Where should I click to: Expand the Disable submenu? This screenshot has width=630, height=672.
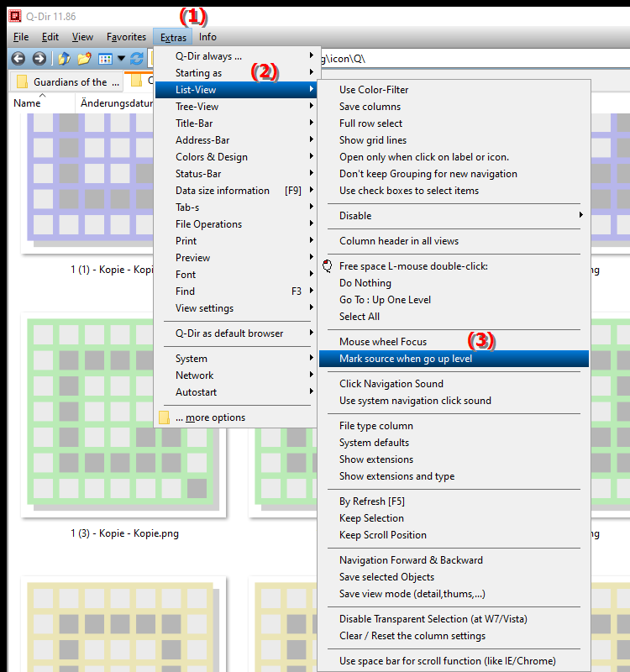click(454, 216)
